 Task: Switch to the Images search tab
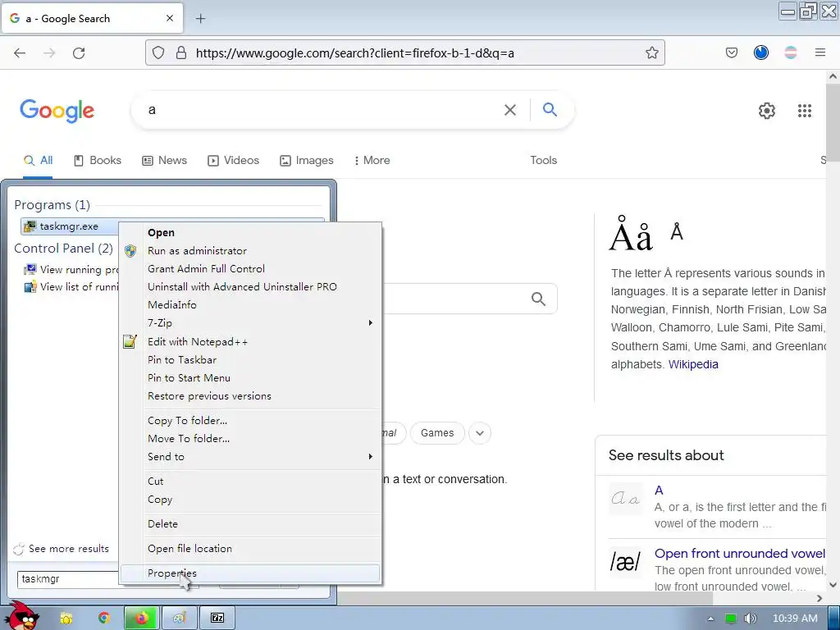tap(307, 160)
